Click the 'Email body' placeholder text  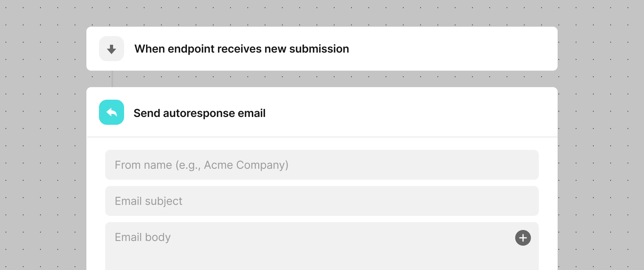143,237
